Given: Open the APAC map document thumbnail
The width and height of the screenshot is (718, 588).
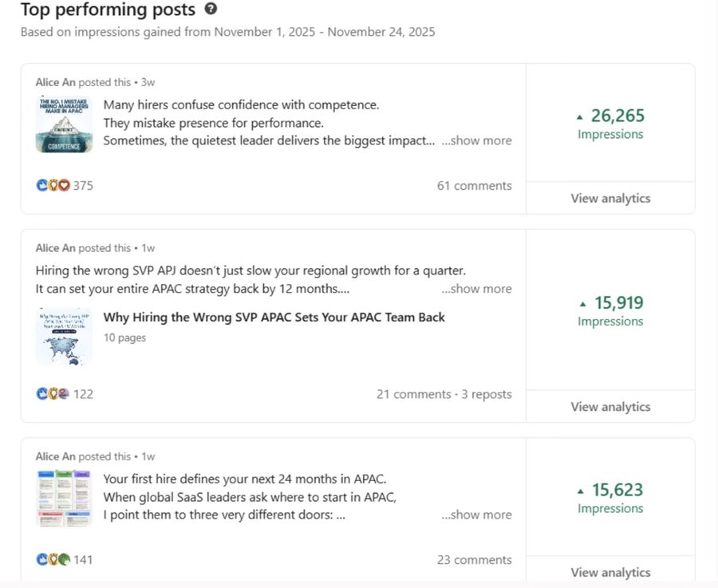Looking at the screenshot, I should (64, 337).
